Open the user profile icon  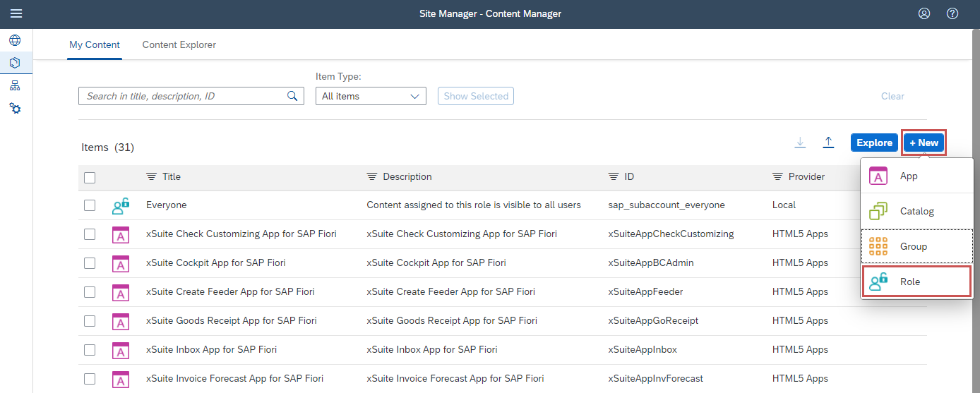tap(924, 13)
